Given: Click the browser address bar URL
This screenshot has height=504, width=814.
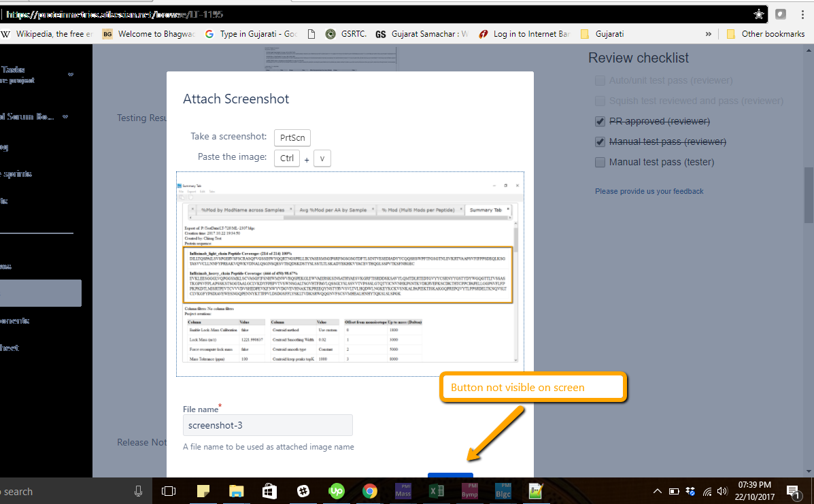Looking at the screenshot, I should (x=114, y=14).
